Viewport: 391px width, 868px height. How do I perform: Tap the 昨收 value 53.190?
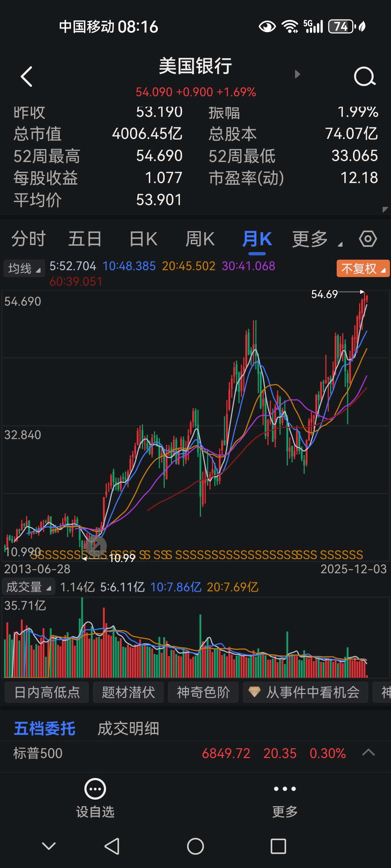[x=159, y=112]
